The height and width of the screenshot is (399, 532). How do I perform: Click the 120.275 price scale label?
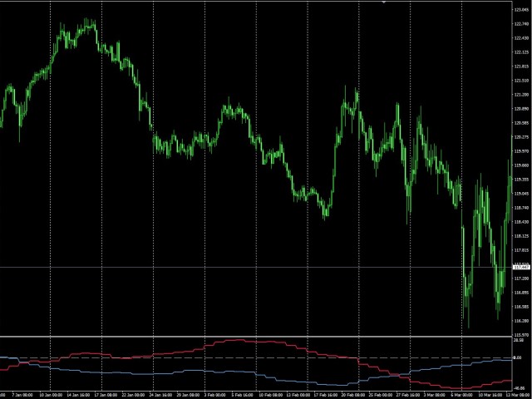point(523,137)
